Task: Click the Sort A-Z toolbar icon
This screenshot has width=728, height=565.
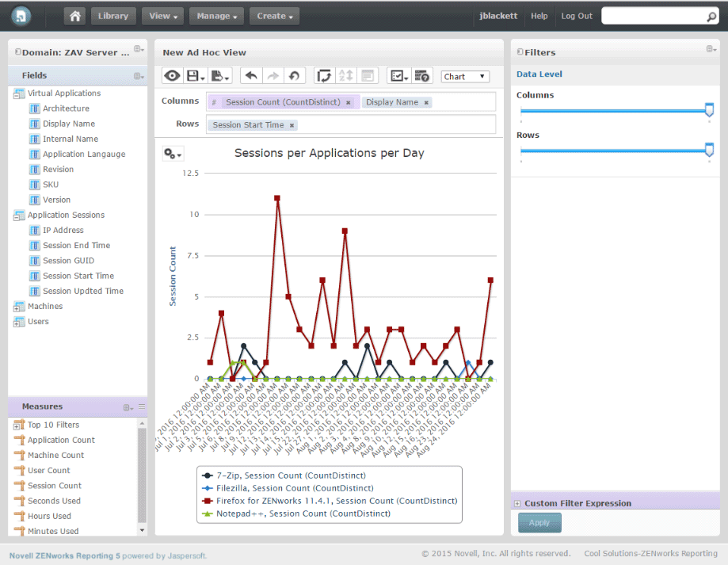Action: [346, 75]
